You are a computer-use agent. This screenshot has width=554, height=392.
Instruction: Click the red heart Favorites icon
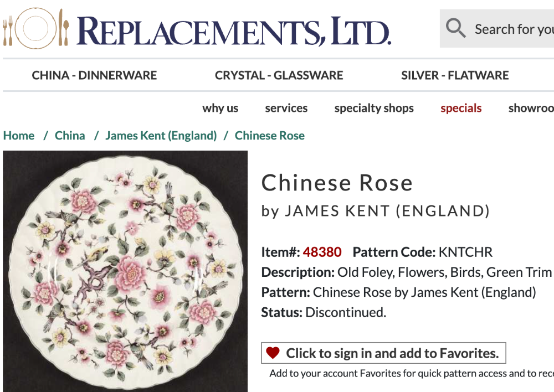pos(273,353)
